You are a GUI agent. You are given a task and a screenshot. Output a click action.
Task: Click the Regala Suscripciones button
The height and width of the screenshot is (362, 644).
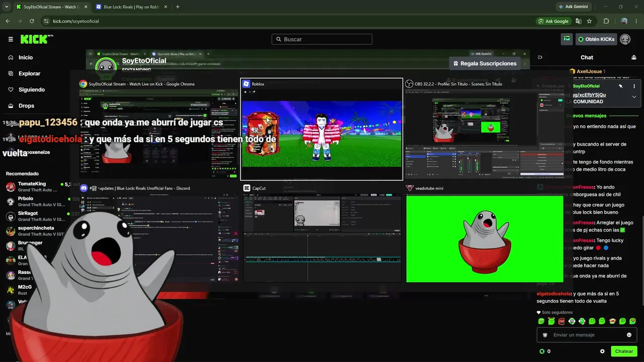[485, 63]
